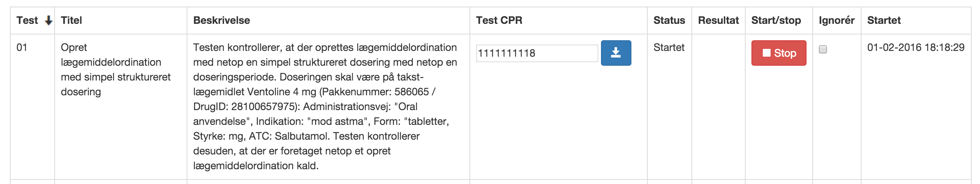Sort by the Startet column header

click(x=884, y=21)
